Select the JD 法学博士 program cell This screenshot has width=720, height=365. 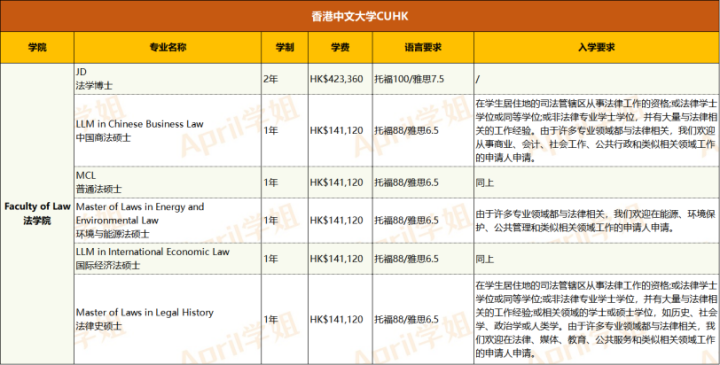pyautogui.click(x=168, y=79)
